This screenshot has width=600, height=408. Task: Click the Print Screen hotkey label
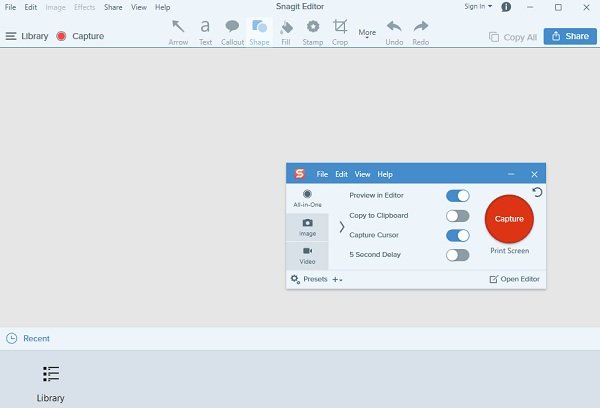[510, 251]
